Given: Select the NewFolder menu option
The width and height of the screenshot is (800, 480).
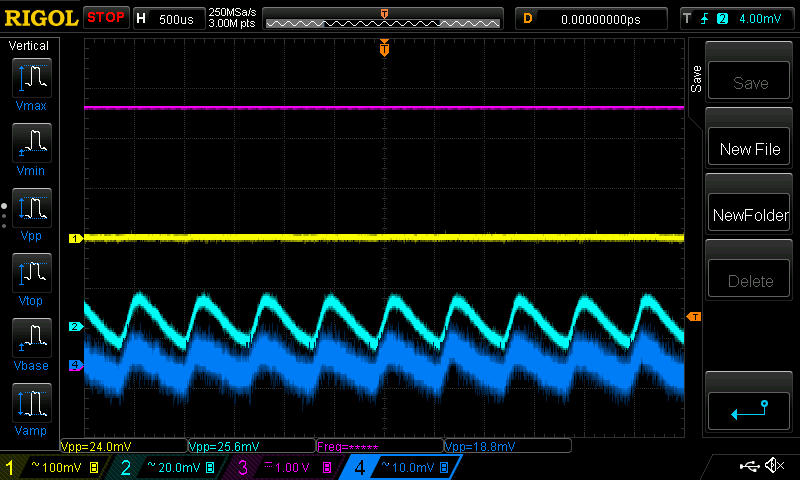Looking at the screenshot, I should click(x=750, y=215).
